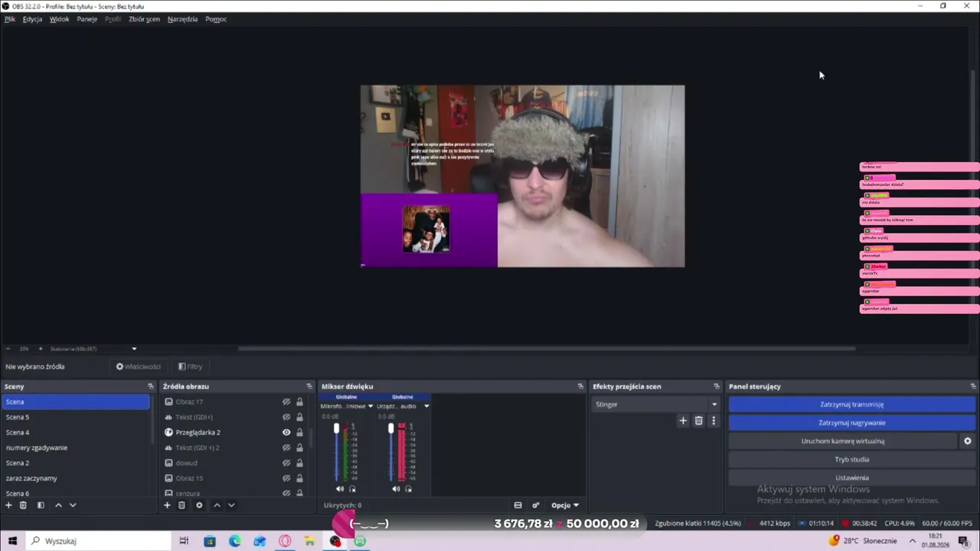Enable Tryb studia

(851, 459)
